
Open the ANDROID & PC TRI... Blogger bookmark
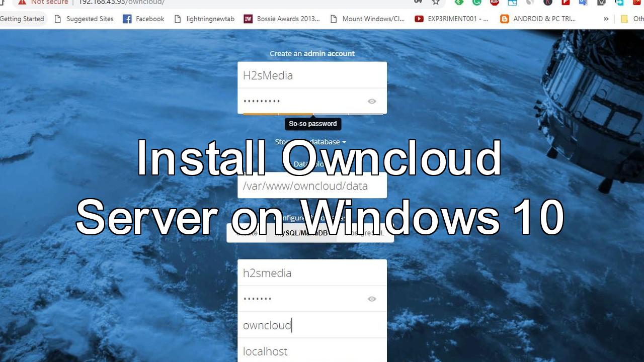point(537,19)
